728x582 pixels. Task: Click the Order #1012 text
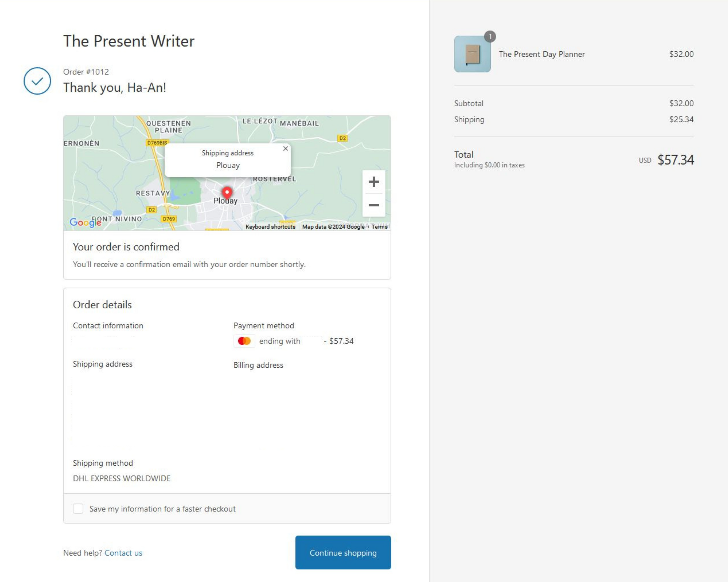point(86,72)
